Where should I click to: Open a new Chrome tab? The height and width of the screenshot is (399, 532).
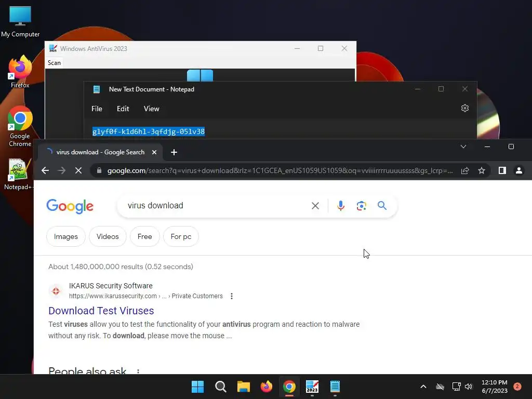pyautogui.click(x=174, y=152)
